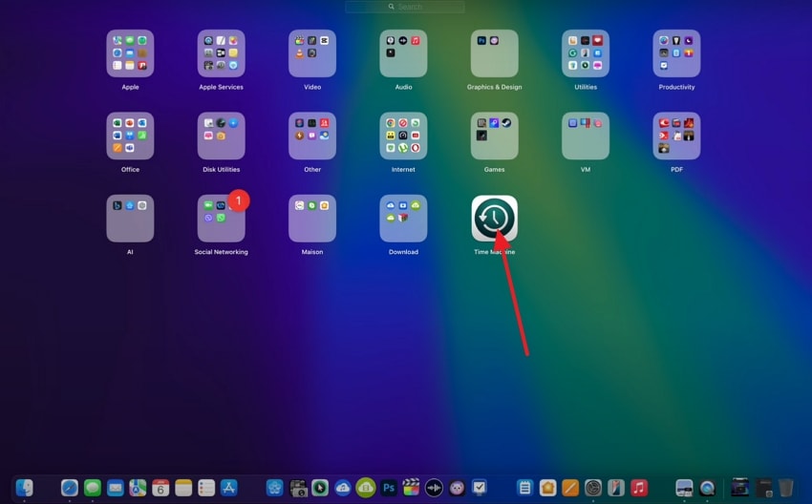Open Reminders from the Dock
The image size is (812, 504).
pyautogui.click(x=206, y=488)
